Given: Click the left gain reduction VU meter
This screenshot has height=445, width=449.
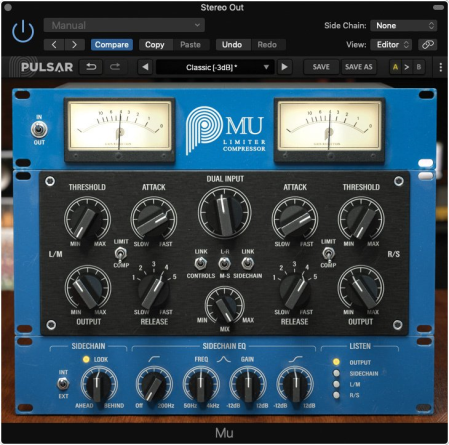Looking at the screenshot, I should [120, 130].
